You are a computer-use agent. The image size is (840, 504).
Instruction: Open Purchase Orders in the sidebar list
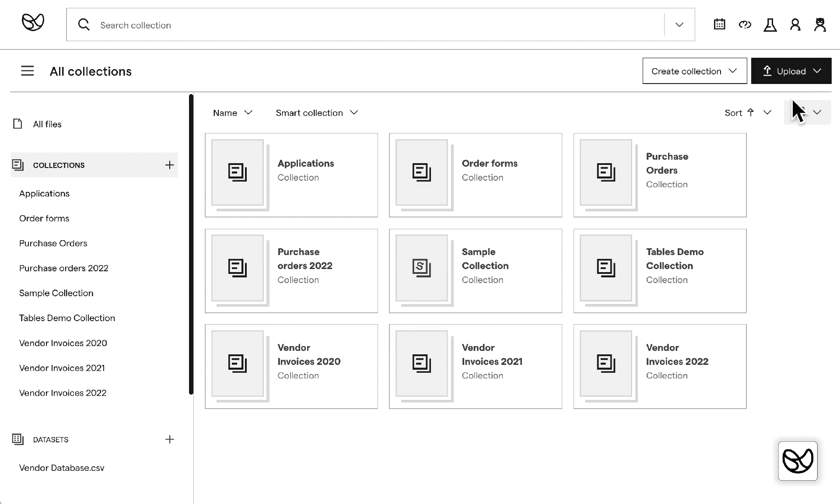pyautogui.click(x=53, y=243)
